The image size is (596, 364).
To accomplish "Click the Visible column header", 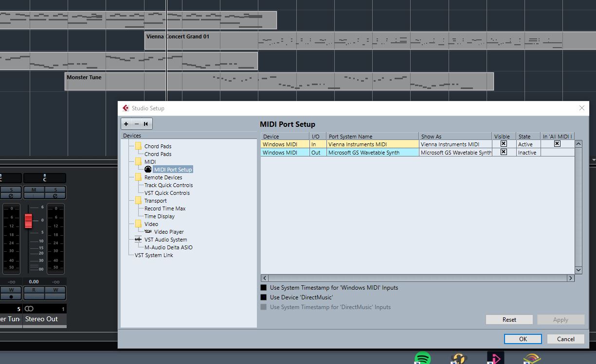I will [504, 137].
